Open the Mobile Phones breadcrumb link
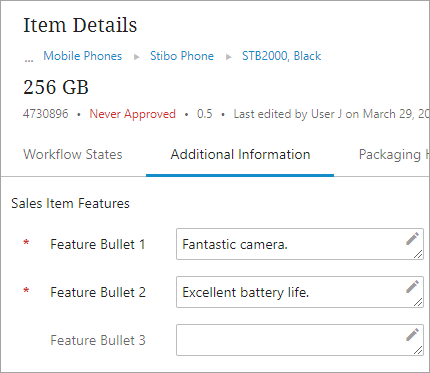Image resolution: width=430 pixels, height=373 pixels. click(x=83, y=56)
